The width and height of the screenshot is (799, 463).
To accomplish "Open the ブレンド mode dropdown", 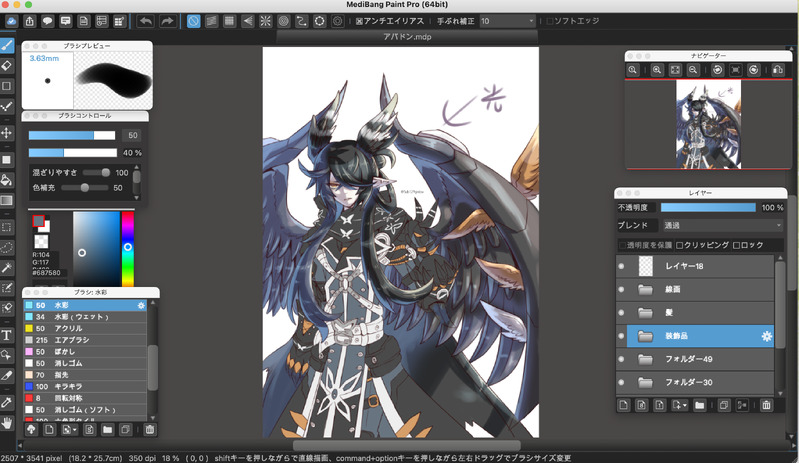I will (x=723, y=225).
